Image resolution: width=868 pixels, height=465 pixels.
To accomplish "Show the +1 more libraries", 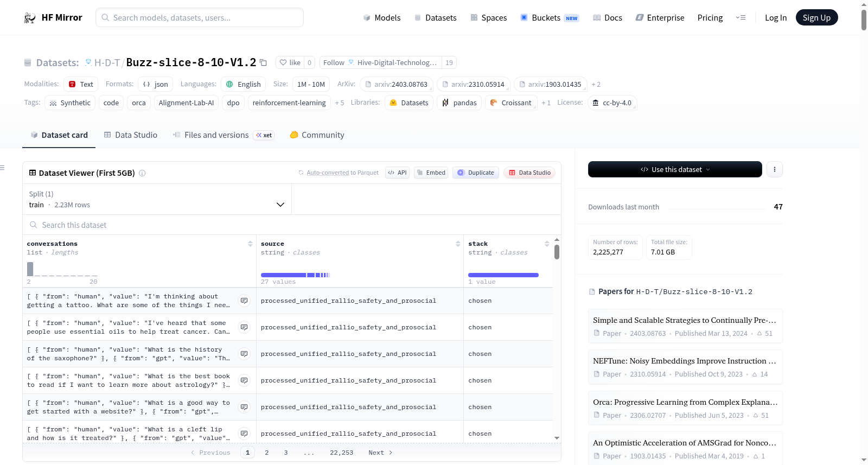I will tap(546, 103).
